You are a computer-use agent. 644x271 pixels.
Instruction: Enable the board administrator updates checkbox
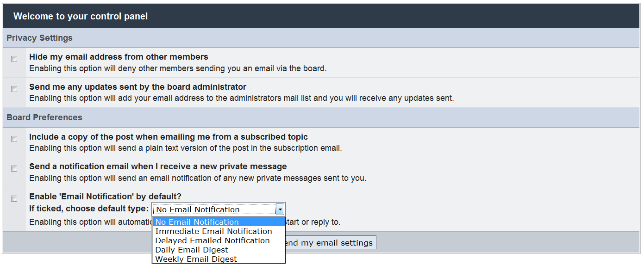[x=14, y=89]
